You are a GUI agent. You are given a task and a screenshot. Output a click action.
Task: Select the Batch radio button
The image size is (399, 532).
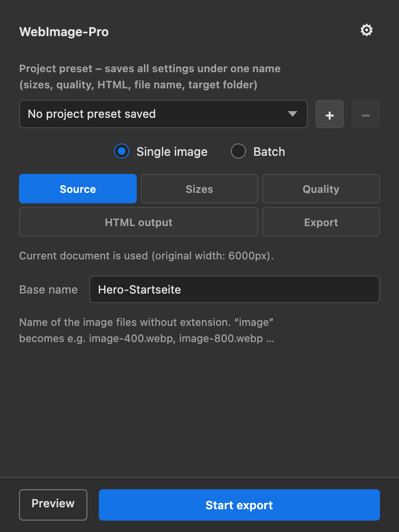(238, 152)
